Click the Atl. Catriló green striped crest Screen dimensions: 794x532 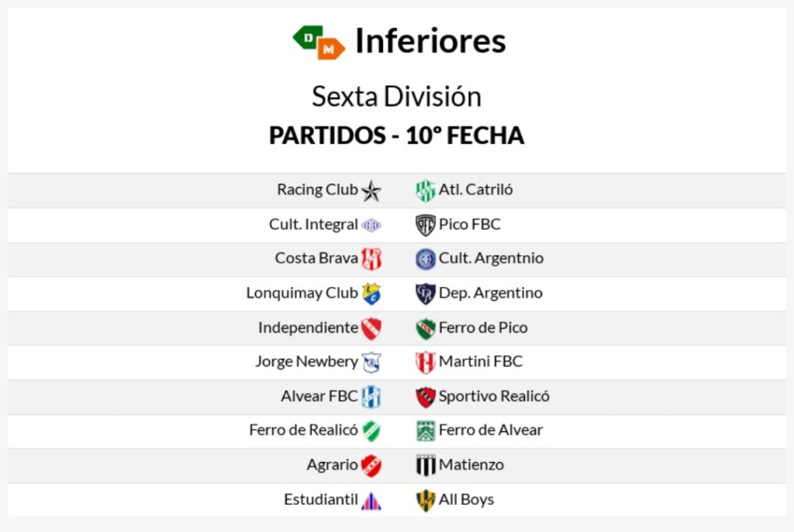[426, 191]
